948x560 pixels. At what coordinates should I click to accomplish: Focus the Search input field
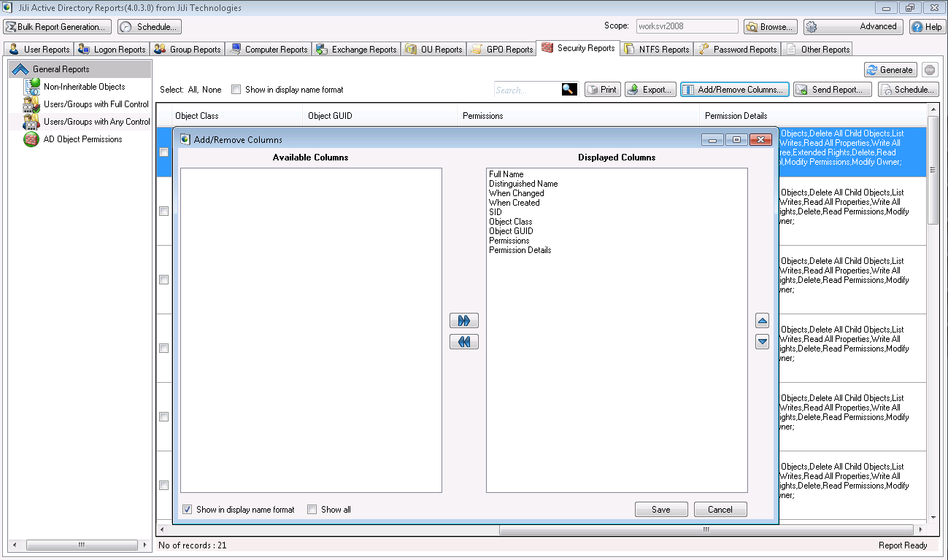tap(528, 90)
